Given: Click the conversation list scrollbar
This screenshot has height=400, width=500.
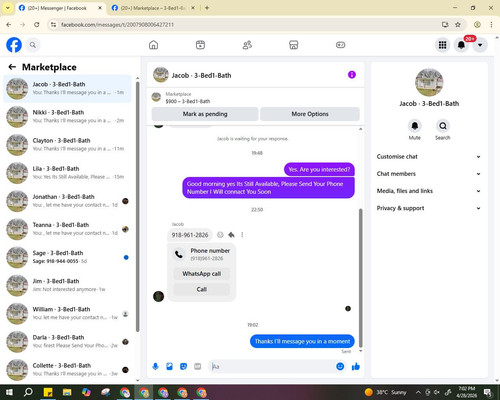Looking at the screenshot, I should pos(137,207).
